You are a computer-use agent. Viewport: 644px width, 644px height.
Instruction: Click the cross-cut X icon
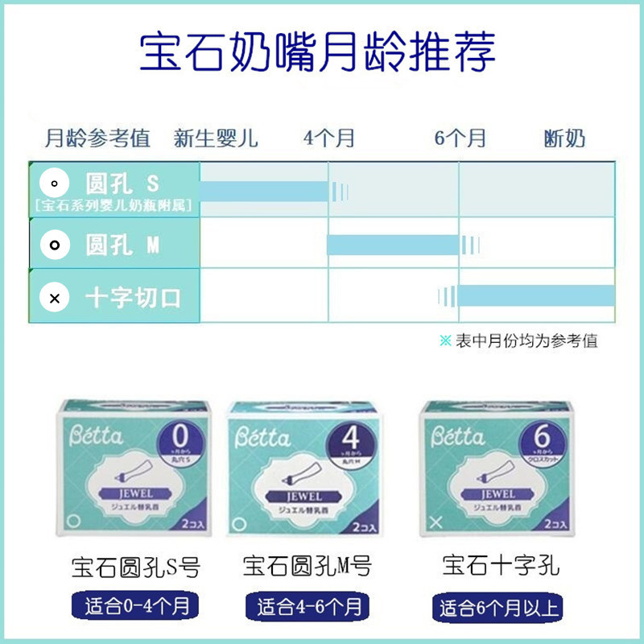coord(54,297)
